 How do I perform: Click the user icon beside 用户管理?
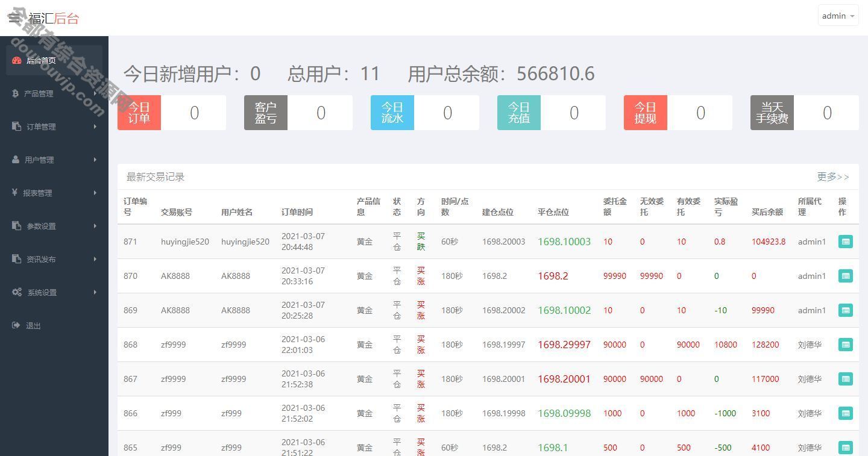16,160
